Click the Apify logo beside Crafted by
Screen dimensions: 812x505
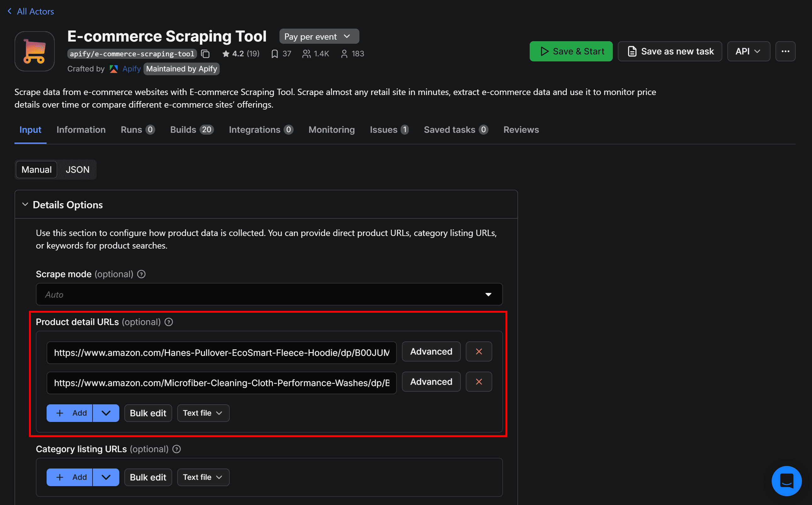pos(114,69)
